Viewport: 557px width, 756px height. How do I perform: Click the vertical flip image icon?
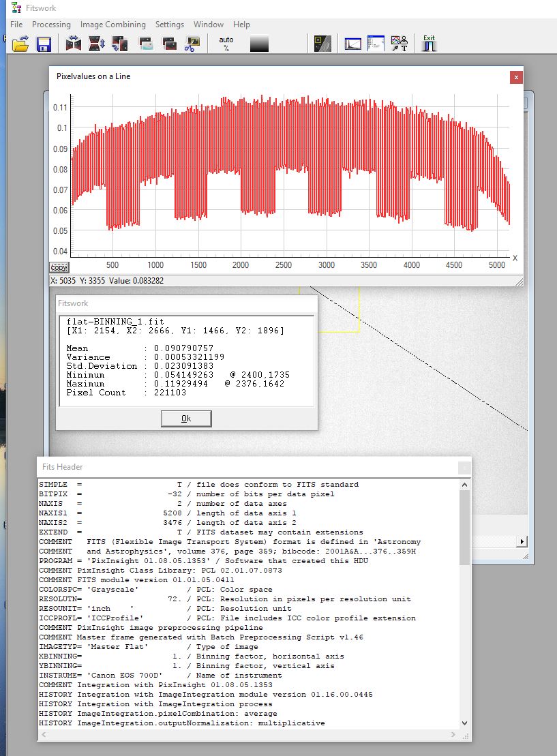(97, 44)
